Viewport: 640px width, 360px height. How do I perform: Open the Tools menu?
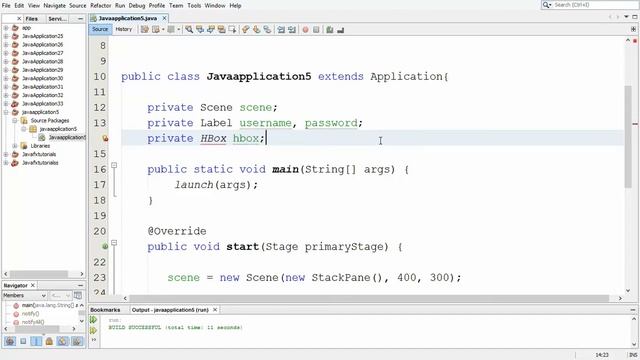point(194,6)
